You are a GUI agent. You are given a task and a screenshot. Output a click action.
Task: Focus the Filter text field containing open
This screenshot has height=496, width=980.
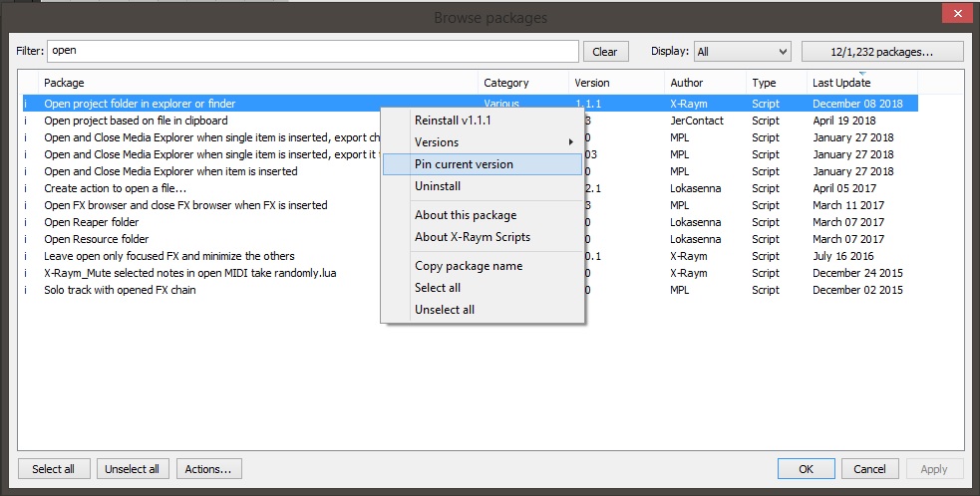(x=312, y=51)
